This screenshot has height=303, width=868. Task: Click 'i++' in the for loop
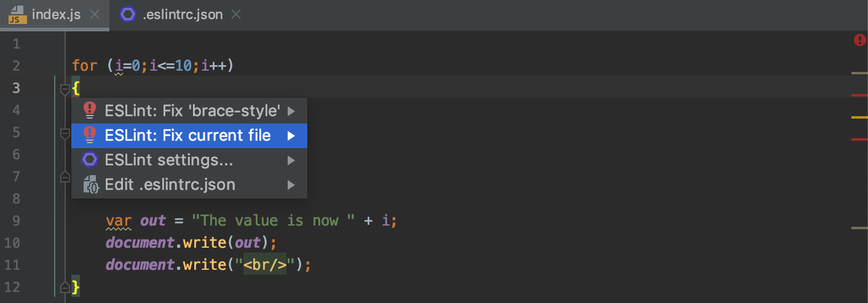(214, 65)
